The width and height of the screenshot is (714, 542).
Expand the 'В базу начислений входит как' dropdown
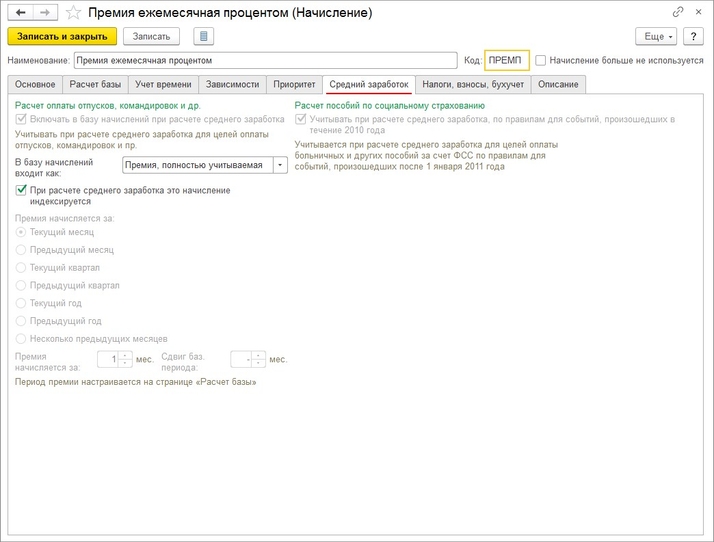pos(279,166)
